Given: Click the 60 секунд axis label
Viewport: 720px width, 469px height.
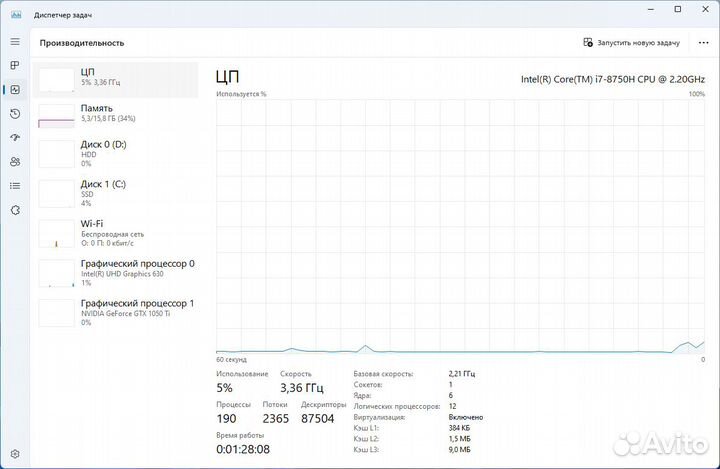Looking at the screenshot, I should pos(231,360).
